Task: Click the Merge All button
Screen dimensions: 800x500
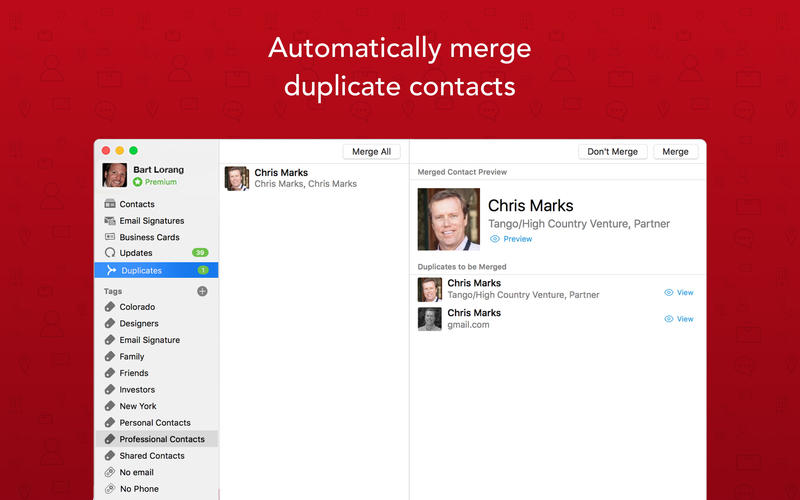Action: (x=371, y=152)
